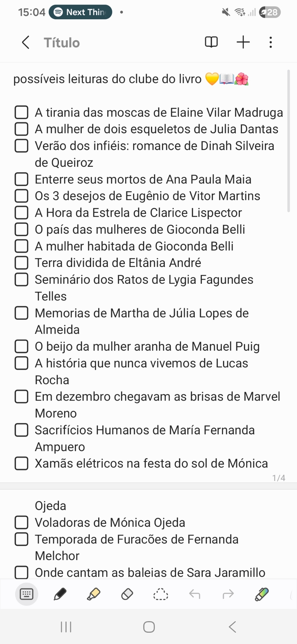
Task: Tap the redo arrow
Action: point(228,594)
